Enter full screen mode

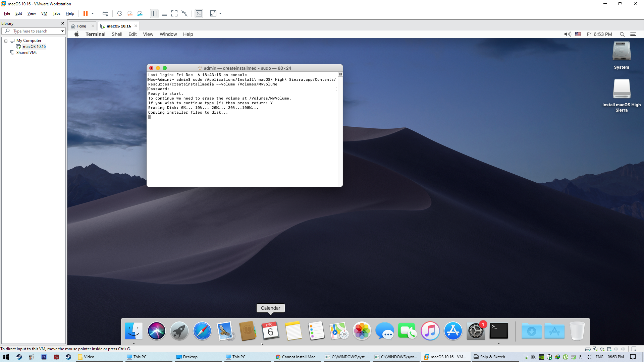[174, 13]
